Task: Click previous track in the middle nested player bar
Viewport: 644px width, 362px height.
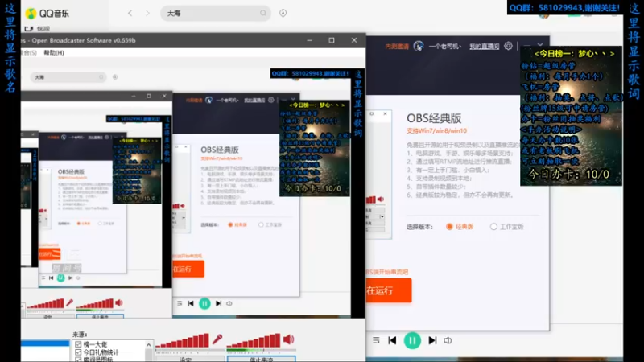Action: pos(191,303)
